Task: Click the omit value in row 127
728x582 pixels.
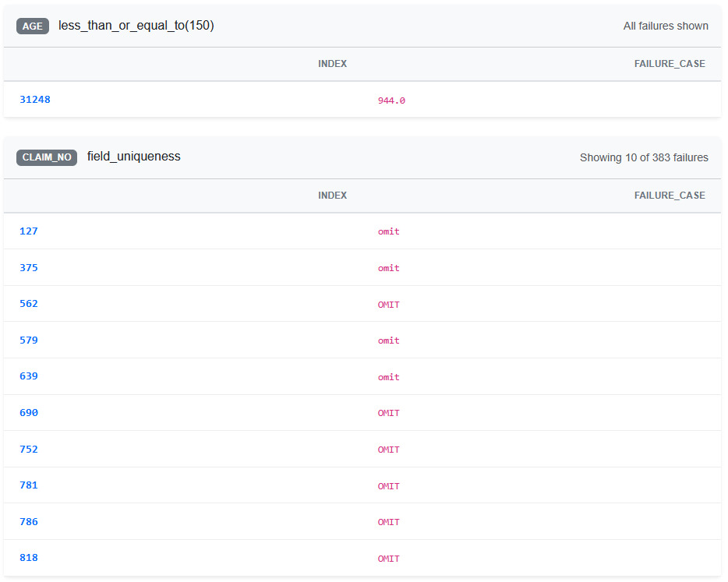Action: pos(389,231)
